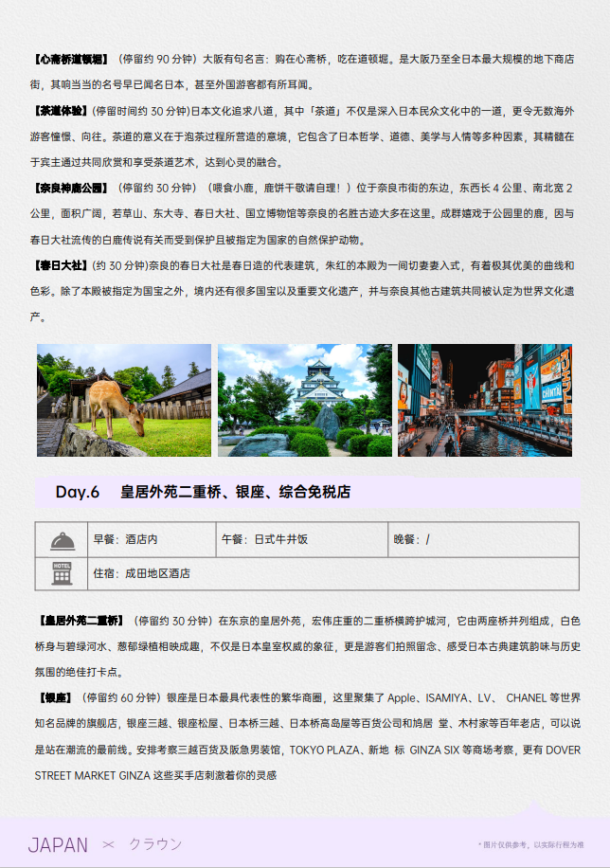Viewport: 610px width, 868px height.
Task: Click the 皇居外苑二重桥、银座、综合免税店 title text
Action: click(235, 492)
